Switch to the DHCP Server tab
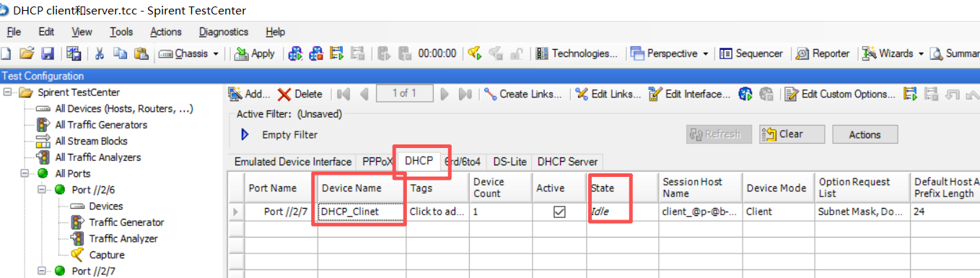The height and width of the screenshot is (278, 980). click(567, 162)
